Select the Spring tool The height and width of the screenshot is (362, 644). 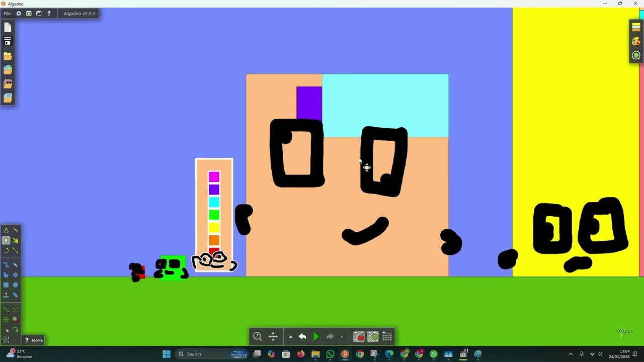tap(6, 310)
